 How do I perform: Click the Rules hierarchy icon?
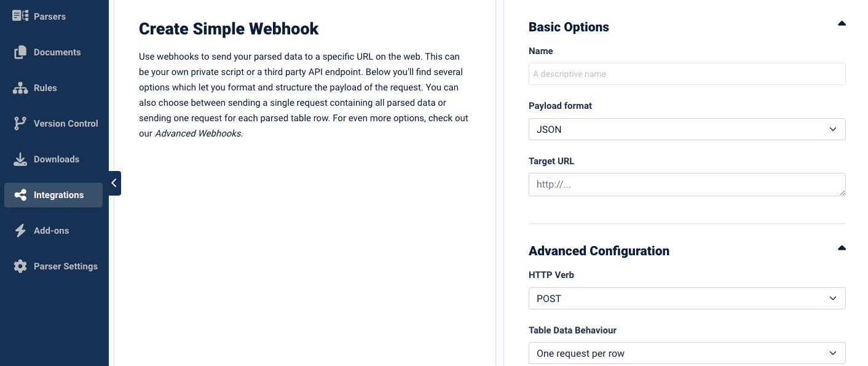click(x=20, y=88)
